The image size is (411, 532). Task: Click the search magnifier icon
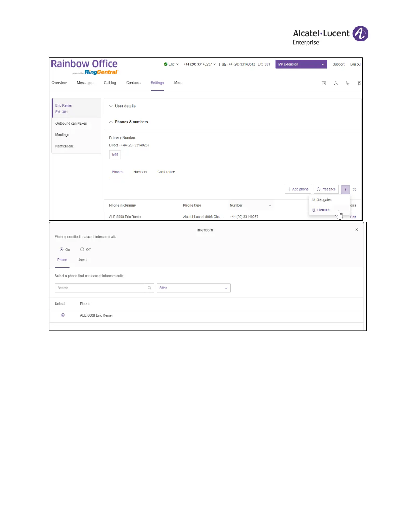coord(149,288)
